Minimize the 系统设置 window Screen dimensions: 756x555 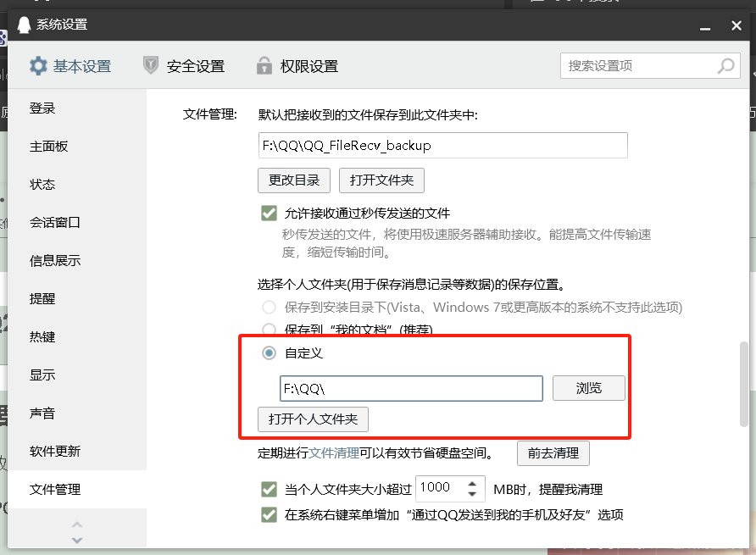coord(705,29)
